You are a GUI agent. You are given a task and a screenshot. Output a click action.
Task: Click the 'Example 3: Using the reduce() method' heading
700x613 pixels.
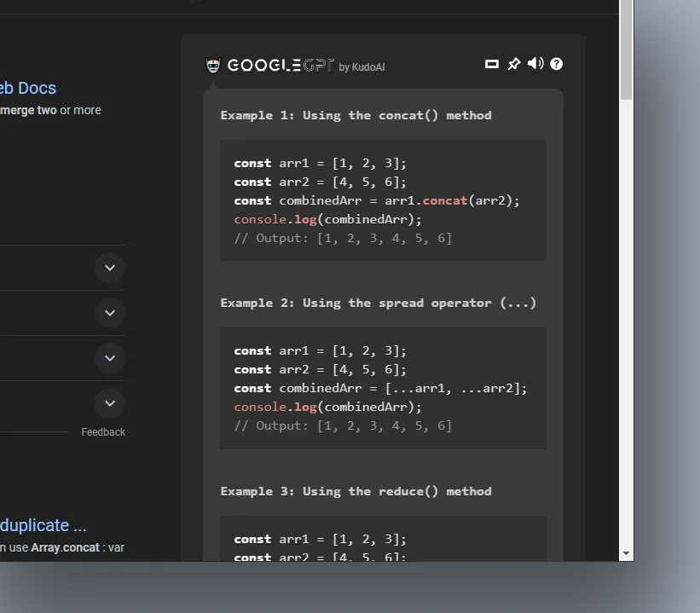356,492
